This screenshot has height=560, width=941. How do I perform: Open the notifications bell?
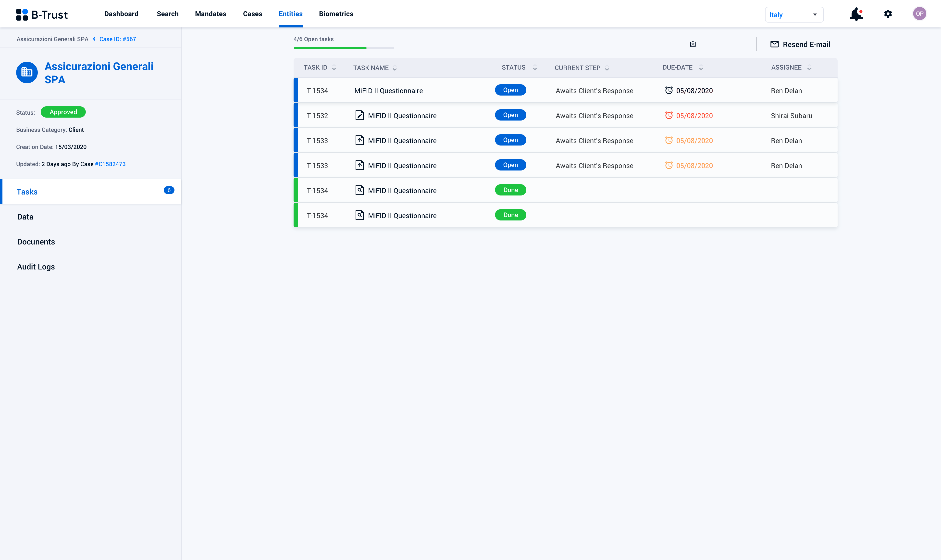pyautogui.click(x=856, y=14)
